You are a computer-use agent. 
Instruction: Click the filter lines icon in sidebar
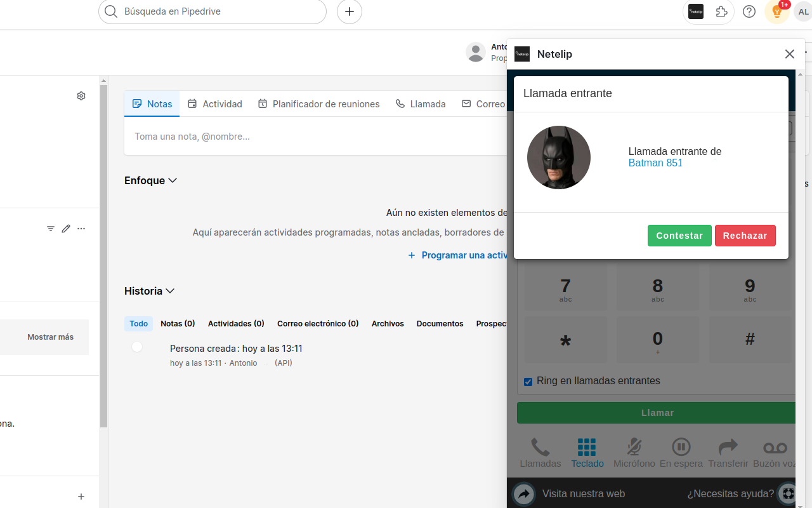click(51, 229)
